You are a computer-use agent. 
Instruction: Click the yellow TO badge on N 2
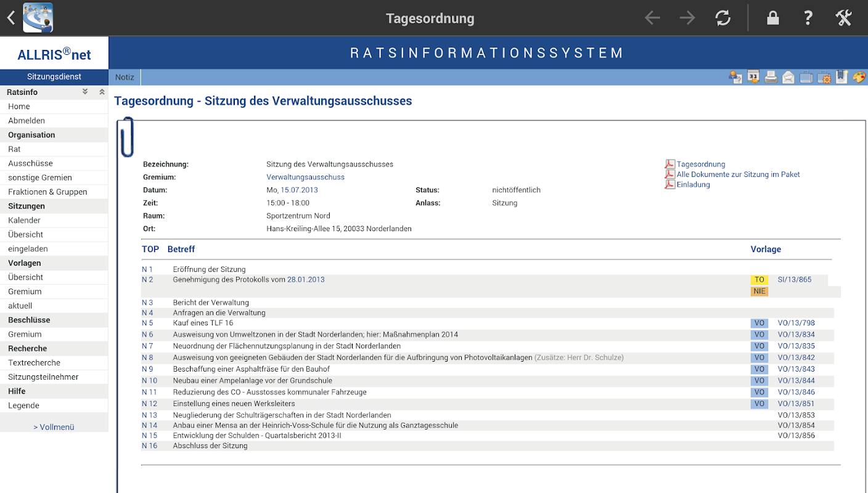point(759,280)
